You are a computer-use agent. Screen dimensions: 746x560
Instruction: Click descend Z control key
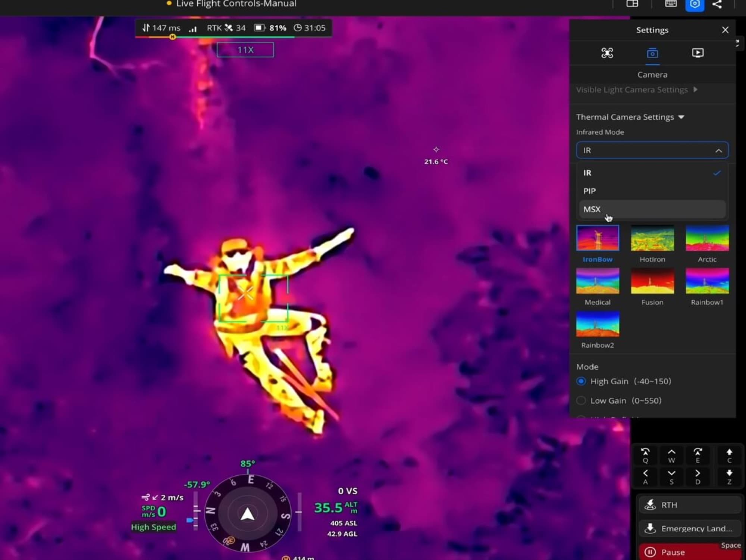pyautogui.click(x=729, y=477)
